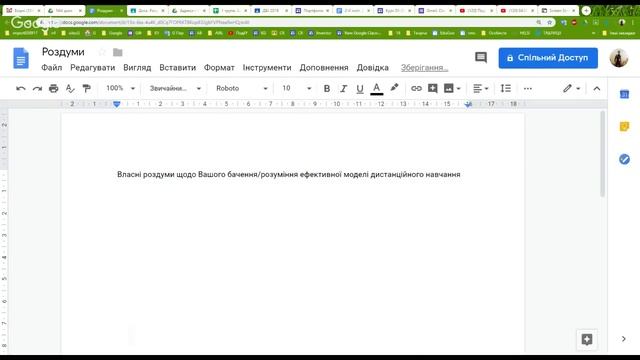This screenshot has height=360, width=640.
Task: Show more toolbar options (three dots)
Action: tap(527, 88)
